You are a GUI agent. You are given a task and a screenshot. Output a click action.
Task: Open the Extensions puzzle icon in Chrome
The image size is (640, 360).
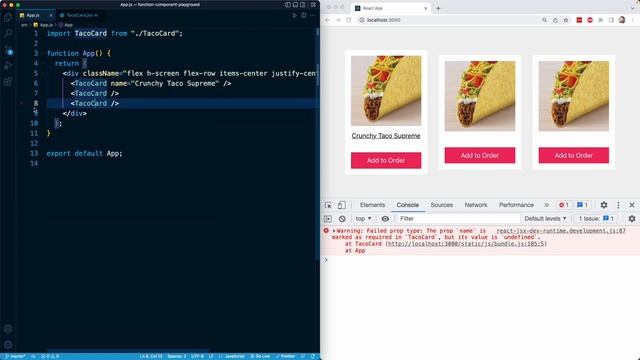click(x=600, y=20)
